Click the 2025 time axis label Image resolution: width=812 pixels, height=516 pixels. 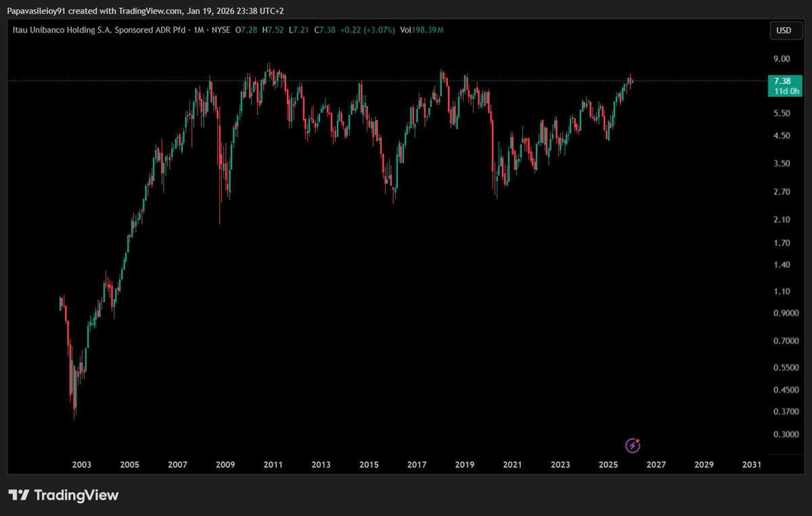click(608, 465)
